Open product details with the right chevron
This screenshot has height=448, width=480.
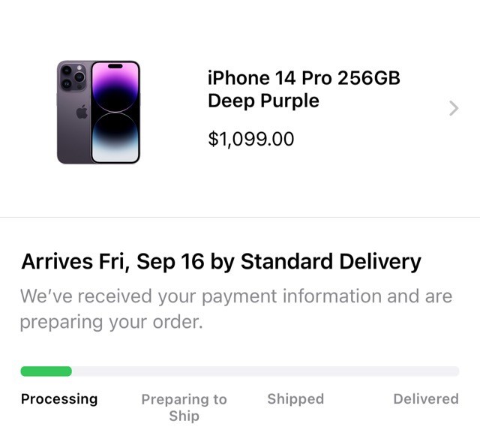(x=453, y=108)
